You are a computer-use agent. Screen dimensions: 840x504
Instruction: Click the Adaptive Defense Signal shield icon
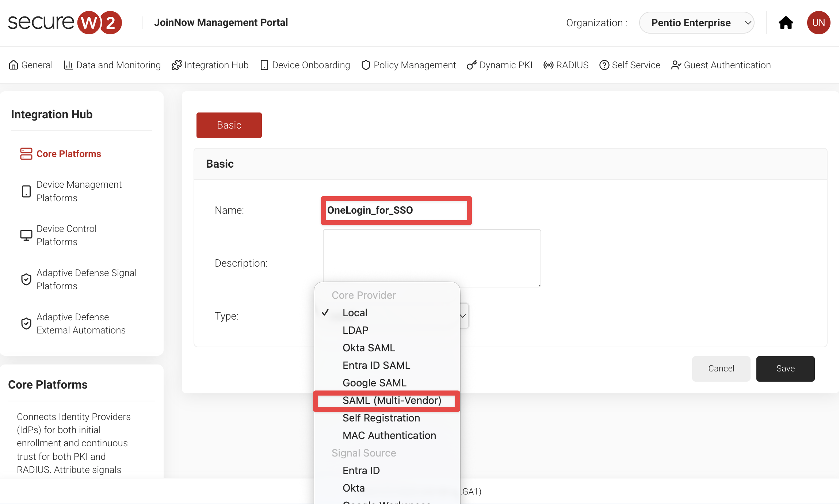[26, 279]
